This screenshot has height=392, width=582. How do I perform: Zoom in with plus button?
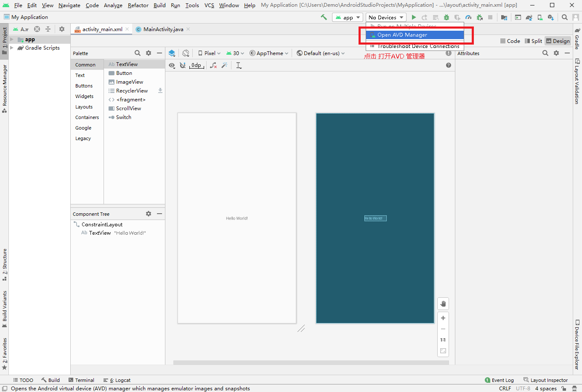[x=443, y=318]
